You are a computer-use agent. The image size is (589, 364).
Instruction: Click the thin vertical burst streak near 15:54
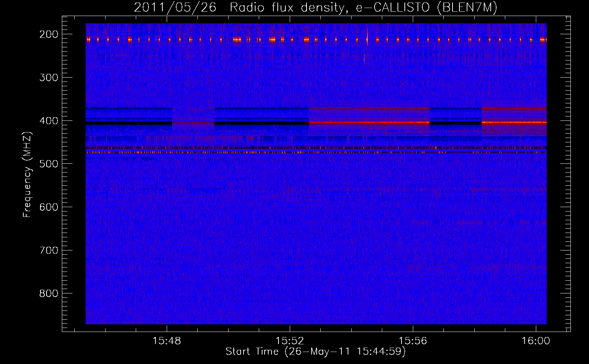(367, 36)
